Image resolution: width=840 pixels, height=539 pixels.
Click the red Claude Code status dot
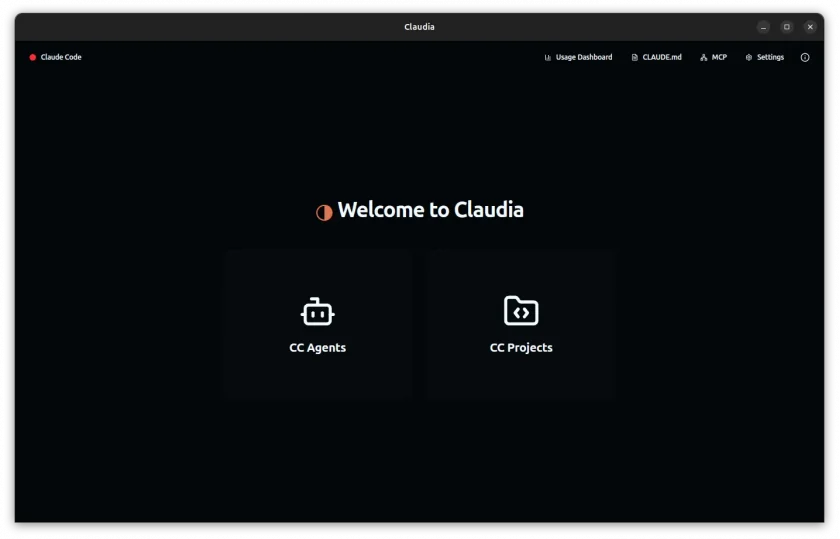[33, 57]
